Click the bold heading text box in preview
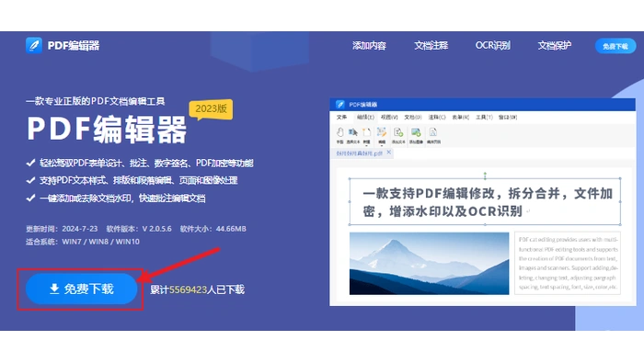 (485, 201)
